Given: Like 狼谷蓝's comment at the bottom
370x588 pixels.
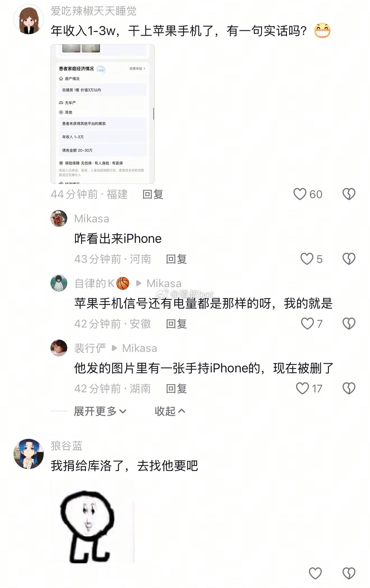Looking at the screenshot, I should pyautogui.click(x=315, y=573).
